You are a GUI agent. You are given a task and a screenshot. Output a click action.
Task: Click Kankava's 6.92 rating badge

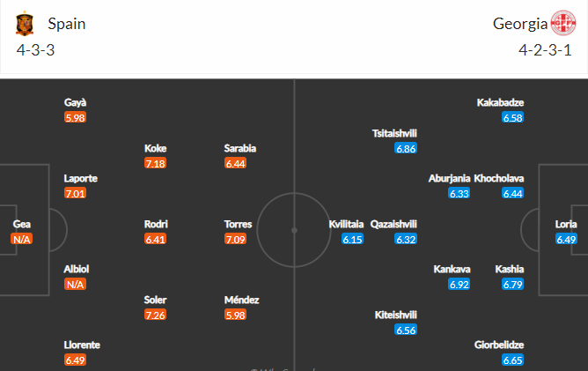[459, 285]
